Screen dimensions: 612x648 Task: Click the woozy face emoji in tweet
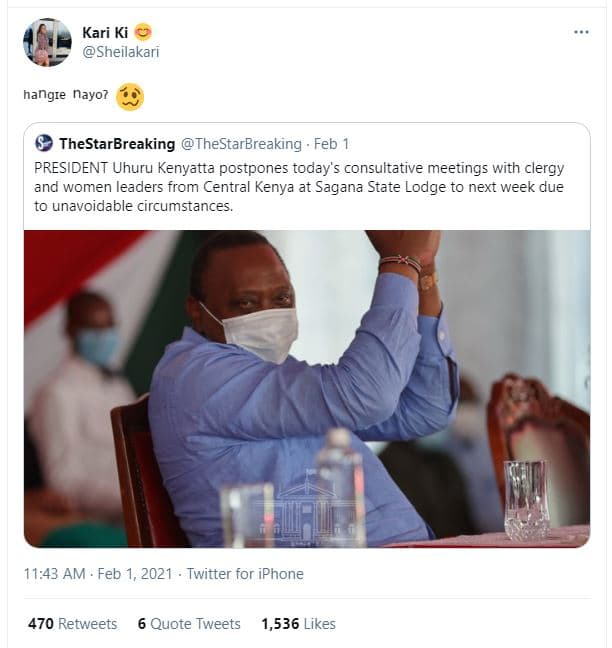tap(130, 97)
